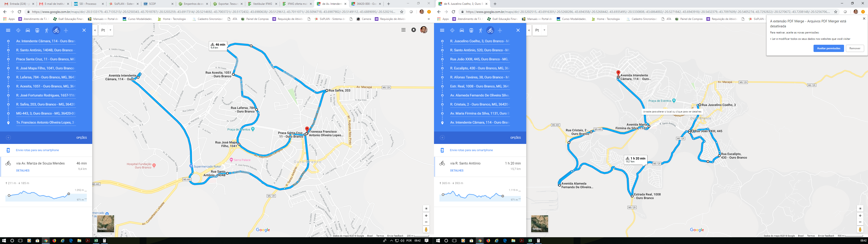Click Pegman Street View icon on the 1 h 20 min map
Image resolution: width=868 pixels, height=244 pixels.
tap(860, 230)
